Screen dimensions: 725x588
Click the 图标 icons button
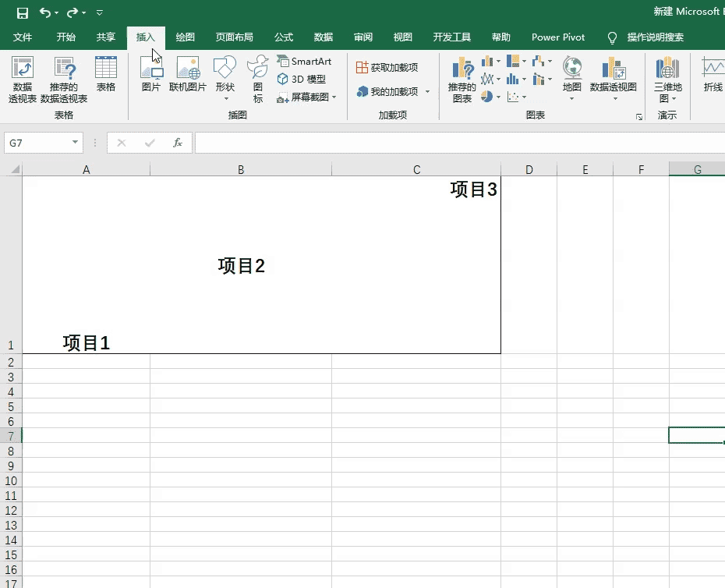257,79
